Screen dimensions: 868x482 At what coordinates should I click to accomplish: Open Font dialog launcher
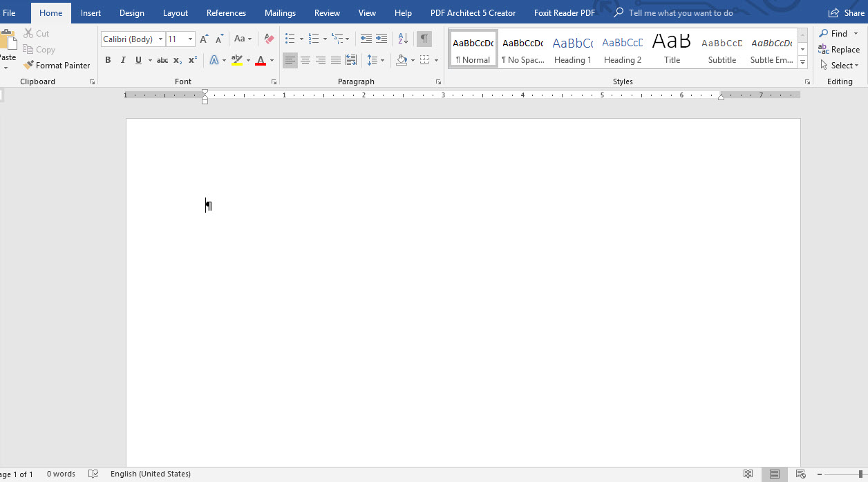point(274,81)
